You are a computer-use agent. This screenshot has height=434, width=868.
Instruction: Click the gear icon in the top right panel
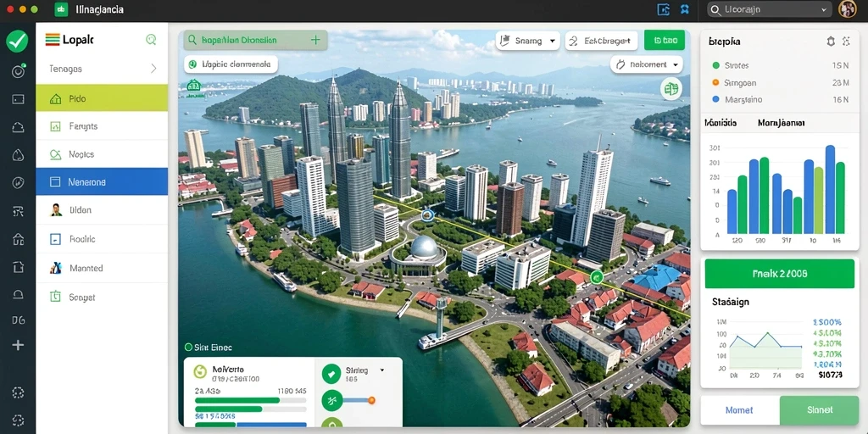831,41
